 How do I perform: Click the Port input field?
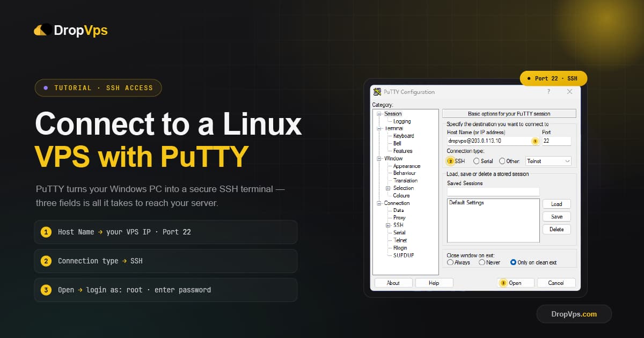[557, 141]
